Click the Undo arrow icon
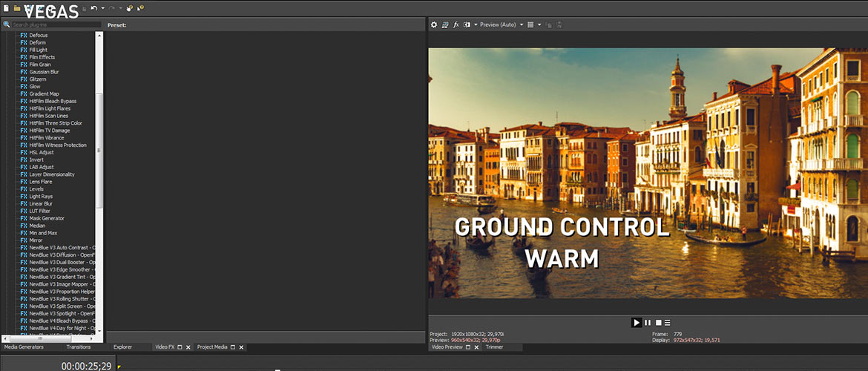This screenshot has width=868, height=371. (x=93, y=8)
